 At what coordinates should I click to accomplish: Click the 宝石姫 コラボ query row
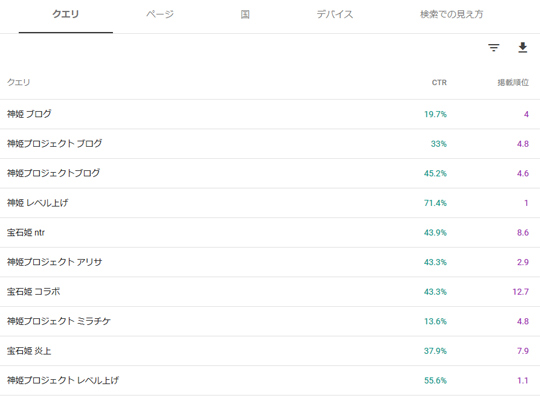point(270,292)
